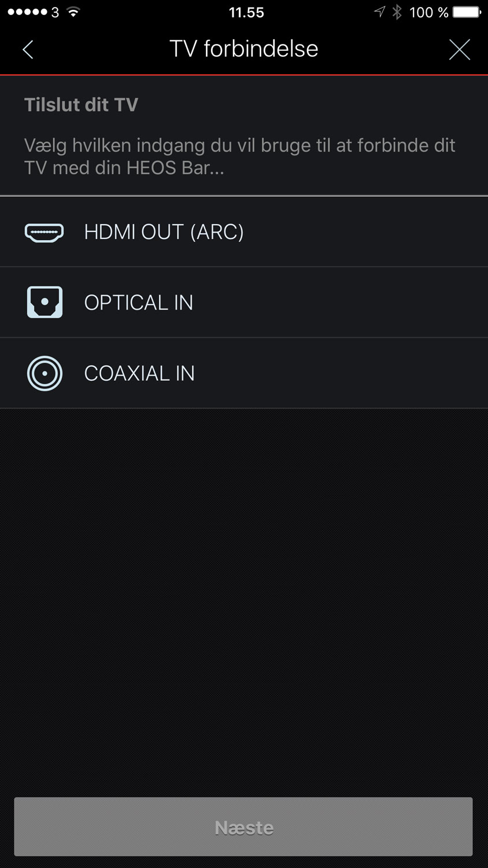Close the TV forbindelse setup screen

click(460, 50)
